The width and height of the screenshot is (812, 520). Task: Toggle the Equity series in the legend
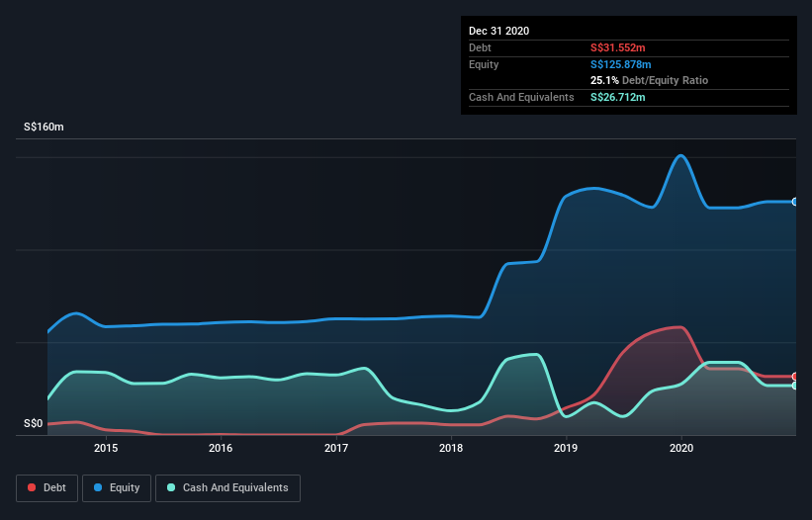(x=117, y=488)
